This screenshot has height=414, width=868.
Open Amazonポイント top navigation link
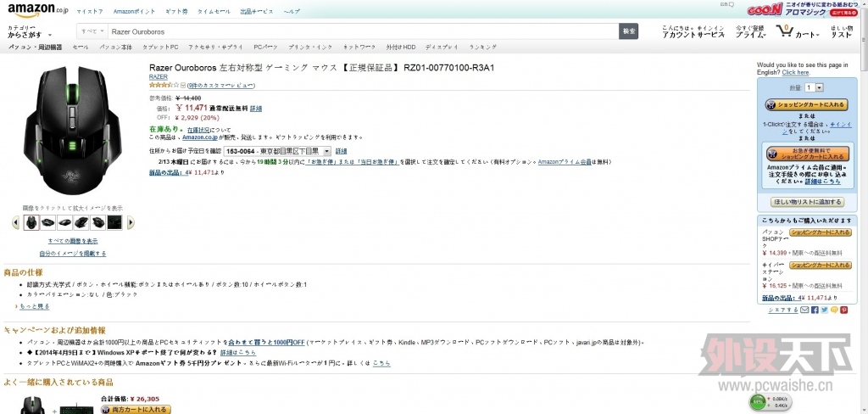pyautogui.click(x=135, y=11)
